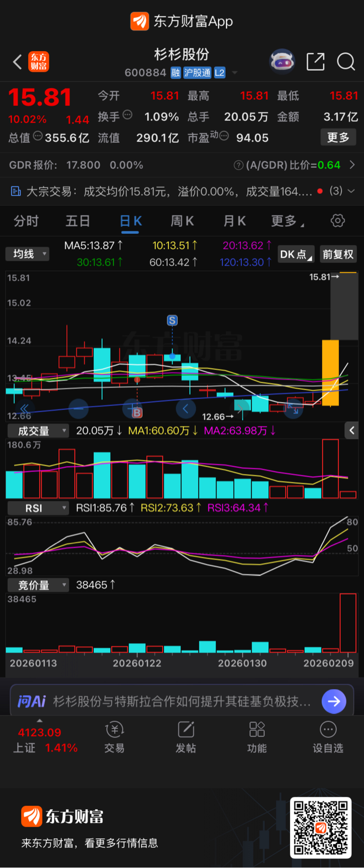Screen dimensions: 364x868
Task: Tap the tall red 竞价量 bar
Action: pos(348,623)
